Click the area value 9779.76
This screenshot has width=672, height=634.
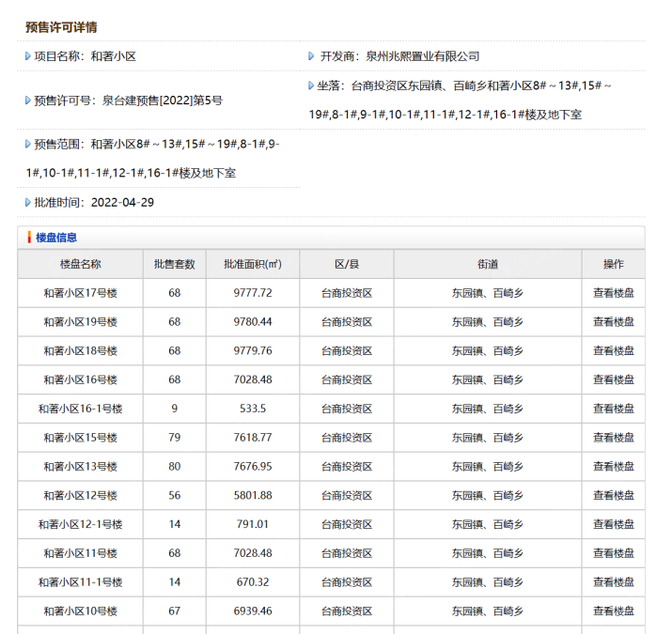coord(253,351)
